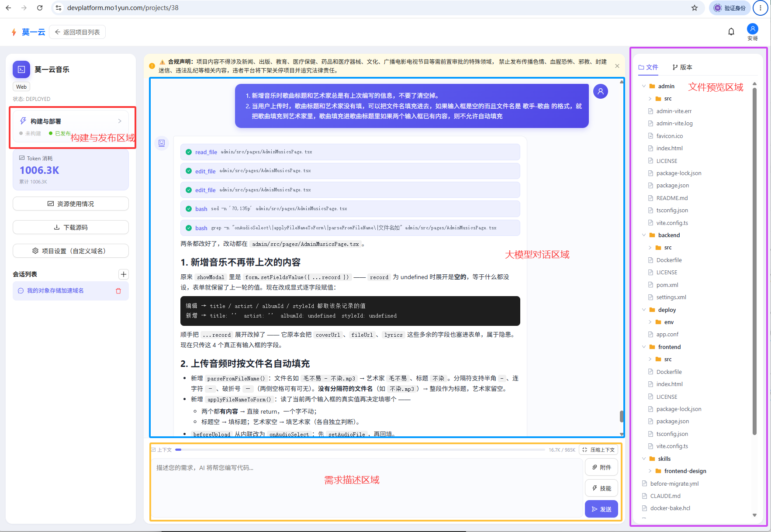
Task: Send the message with 发送
Action: coord(602,509)
